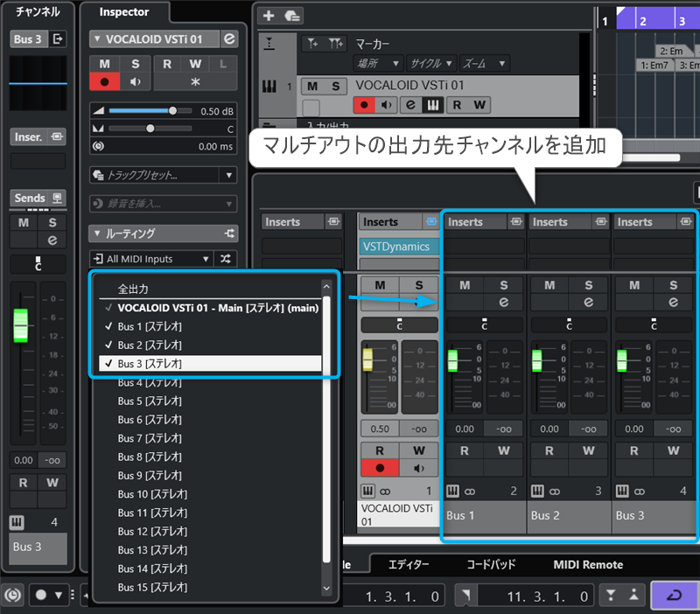Toggle track list record enable button

364,105
